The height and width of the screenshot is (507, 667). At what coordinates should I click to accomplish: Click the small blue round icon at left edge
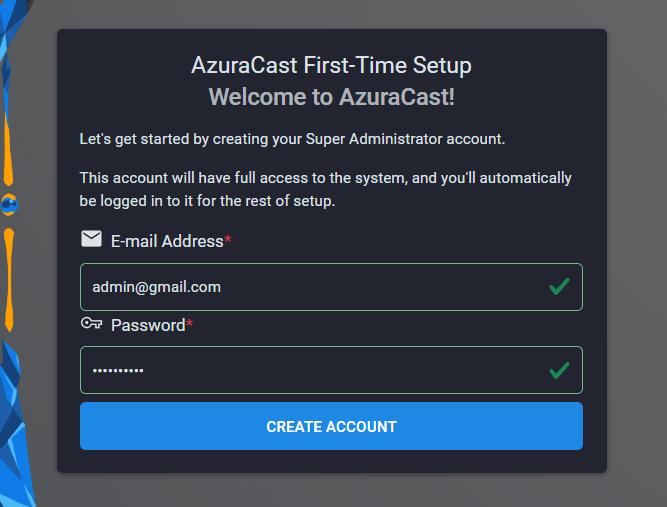[10, 204]
